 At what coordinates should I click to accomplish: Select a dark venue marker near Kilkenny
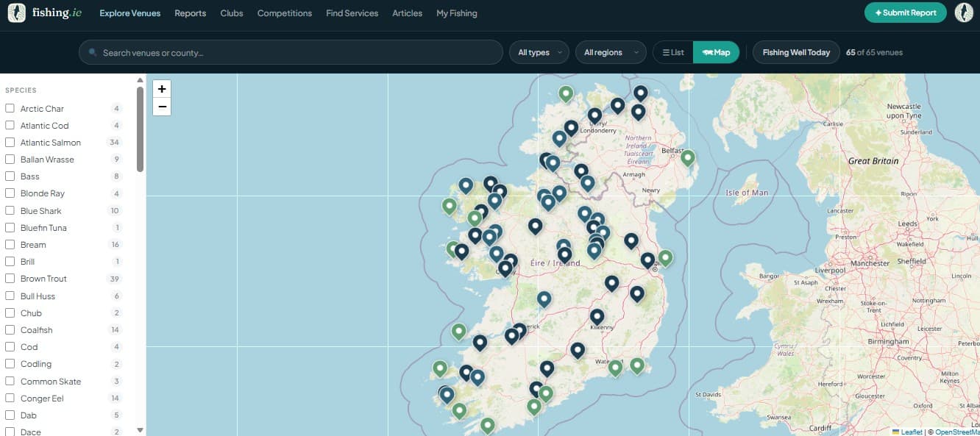[x=597, y=315]
